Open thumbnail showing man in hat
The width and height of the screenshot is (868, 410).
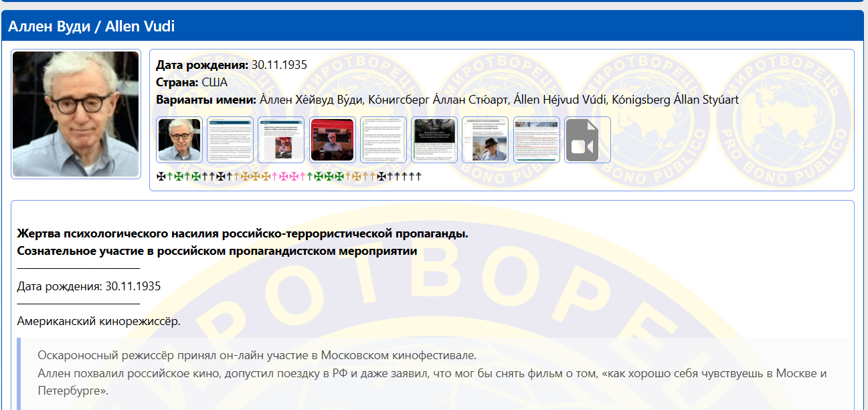pos(485,140)
